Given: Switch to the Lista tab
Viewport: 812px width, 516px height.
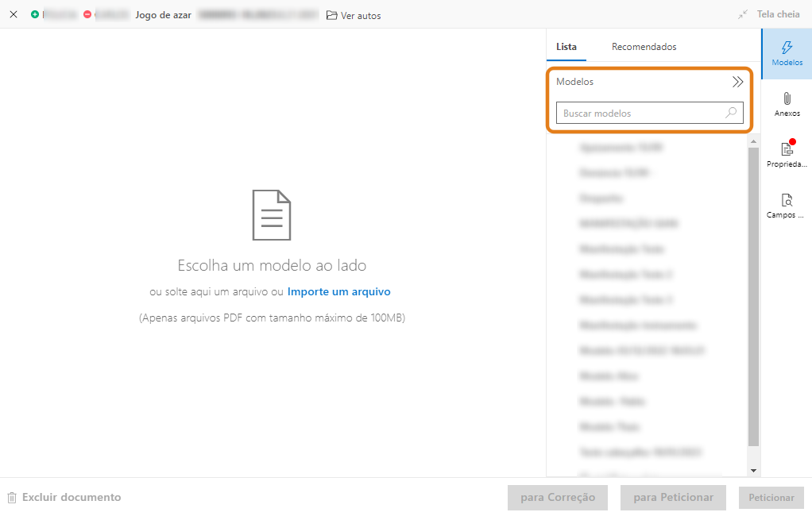Looking at the screenshot, I should [x=566, y=47].
